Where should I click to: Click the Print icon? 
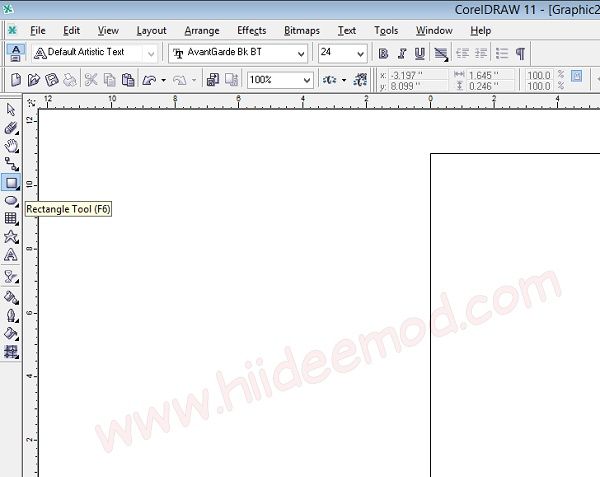70,80
